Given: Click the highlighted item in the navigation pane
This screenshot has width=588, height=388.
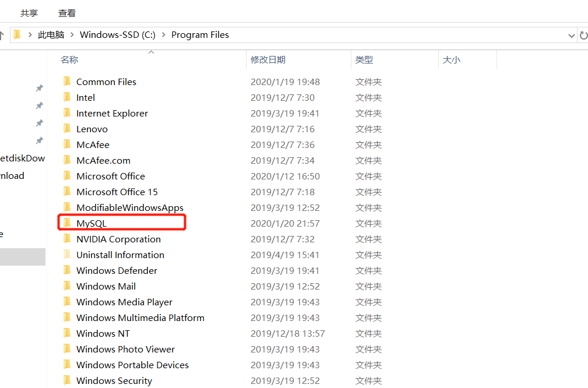Looking at the screenshot, I should coord(23,257).
